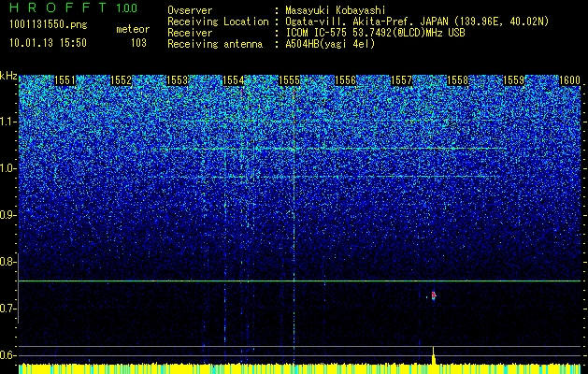Click the 0.7 kHz axis label
This screenshot has height=374, width=588.
[x=7, y=309]
